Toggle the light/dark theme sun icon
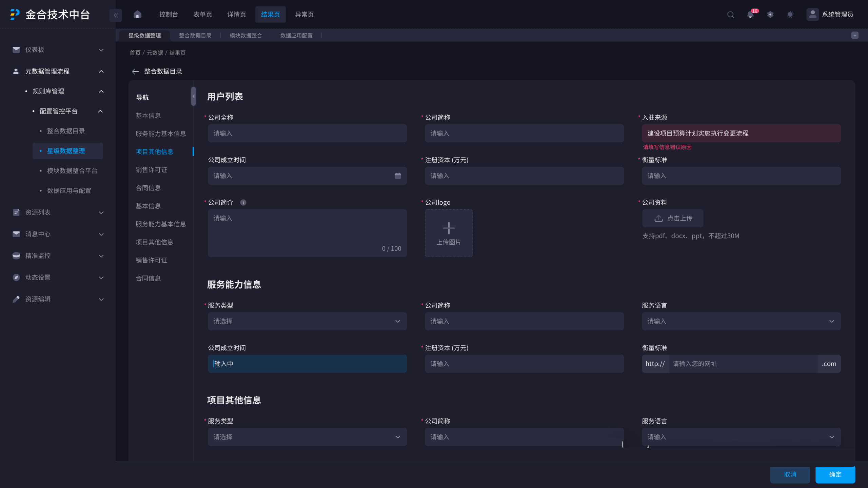 tap(790, 15)
